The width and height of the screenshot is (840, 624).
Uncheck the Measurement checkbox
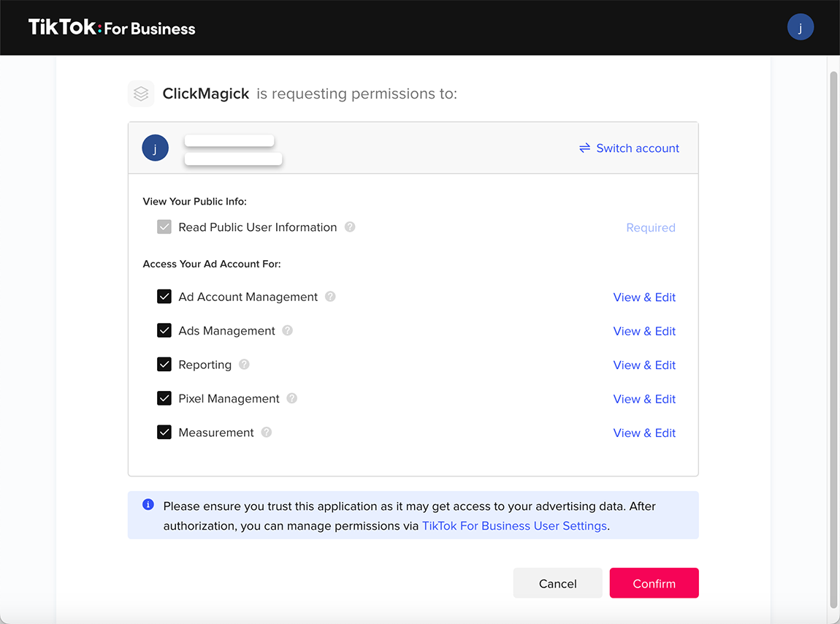(164, 433)
